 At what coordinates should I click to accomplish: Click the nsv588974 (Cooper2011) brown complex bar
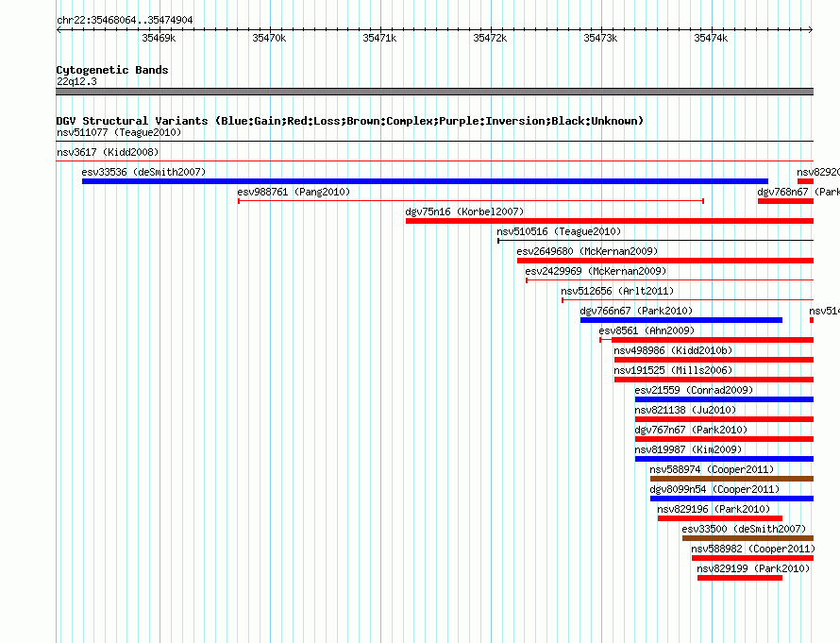(731, 479)
